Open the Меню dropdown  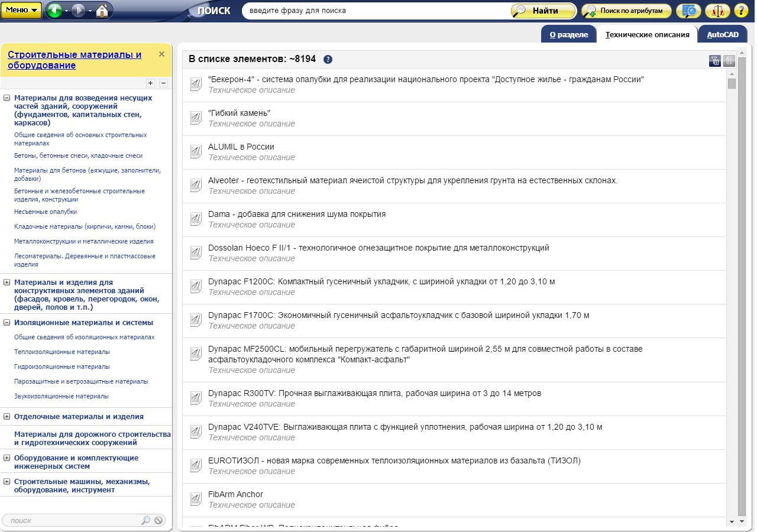coord(21,10)
